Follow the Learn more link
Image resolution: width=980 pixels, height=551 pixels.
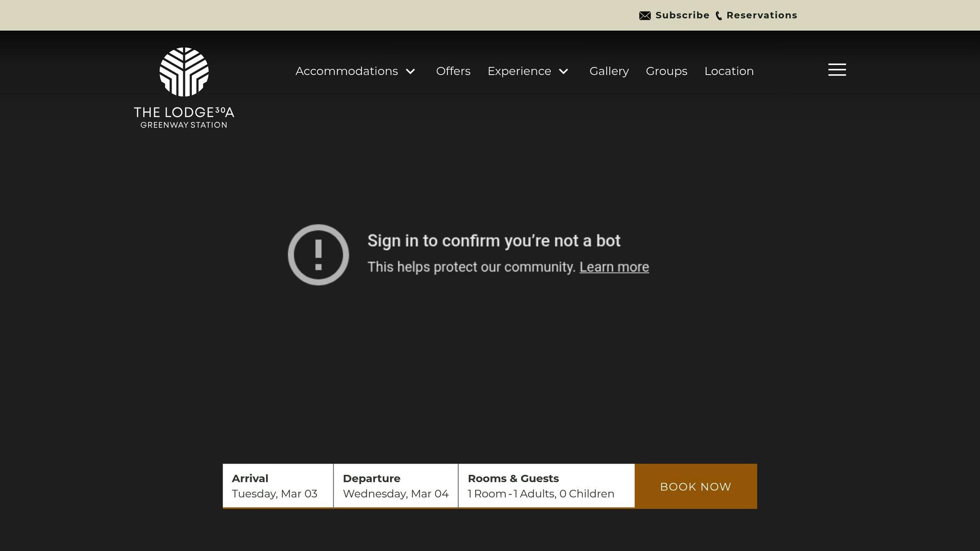pyautogui.click(x=614, y=267)
